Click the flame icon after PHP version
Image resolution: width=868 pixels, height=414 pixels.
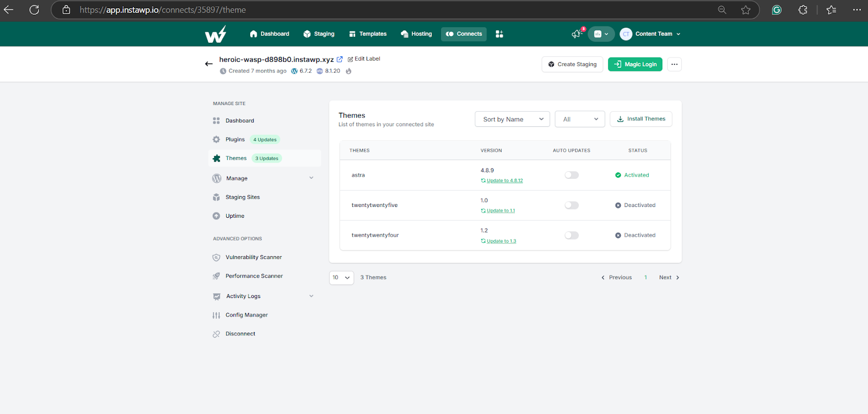pyautogui.click(x=348, y=71)
